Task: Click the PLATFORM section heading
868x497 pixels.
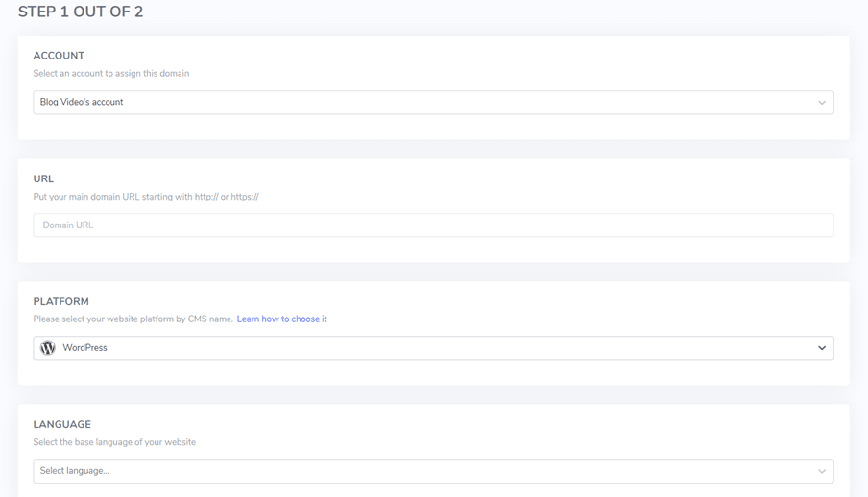Action: pyautogui.click(x=60, y=301)
